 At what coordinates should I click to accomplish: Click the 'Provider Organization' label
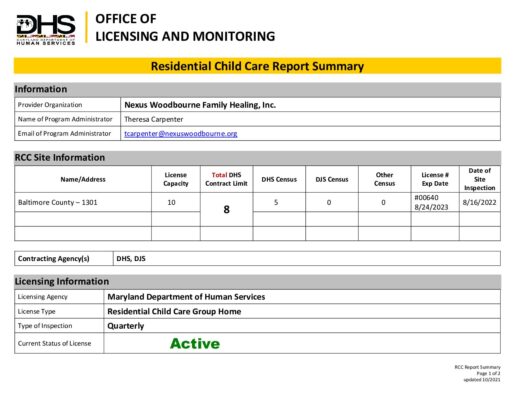tap(50, 105)
